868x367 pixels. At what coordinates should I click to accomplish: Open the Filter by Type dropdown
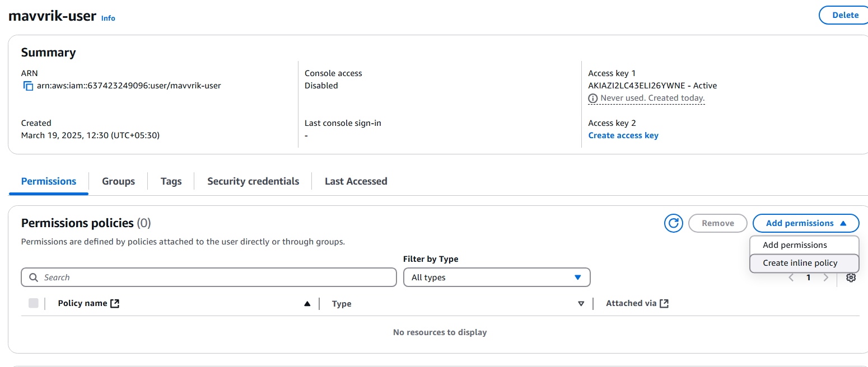496,277
